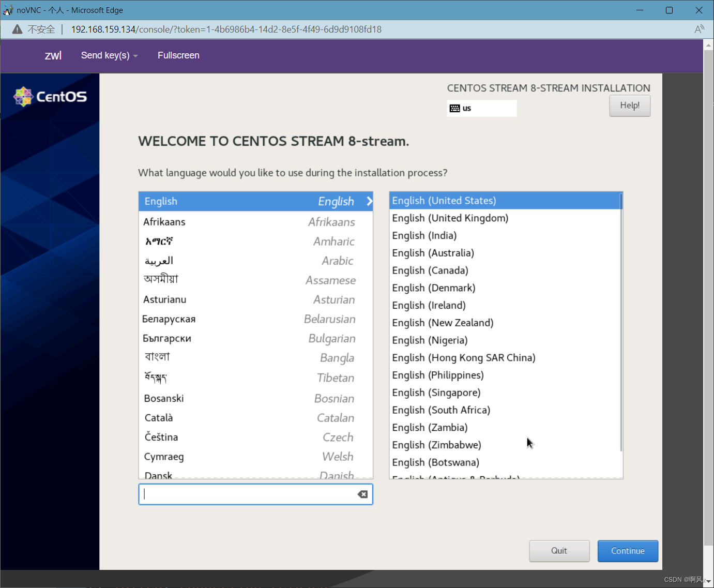Minimize the Edge browser window
The height and width of the screenshot is (588, 714).
(640, 10)
